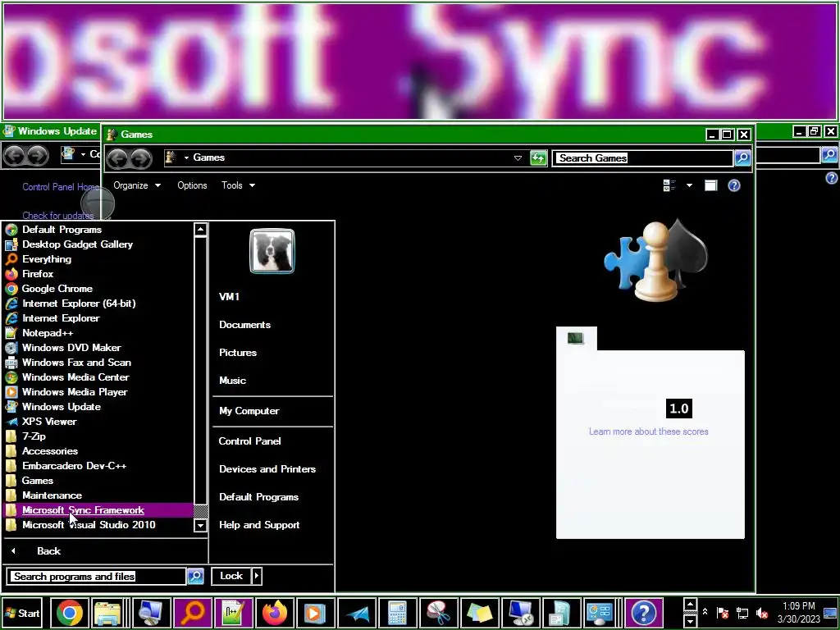
Task: Open Documents from the Start menu
Action: (244, 325)
